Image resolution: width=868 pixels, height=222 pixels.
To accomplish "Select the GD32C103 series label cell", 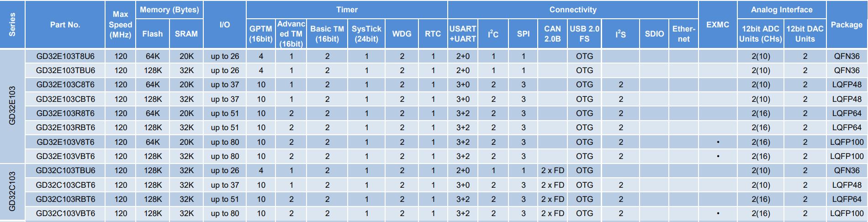I will pos(12,191).
